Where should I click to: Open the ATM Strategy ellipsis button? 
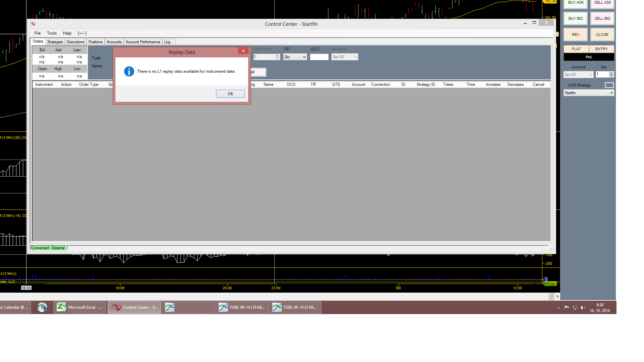(x=609, y=85)
